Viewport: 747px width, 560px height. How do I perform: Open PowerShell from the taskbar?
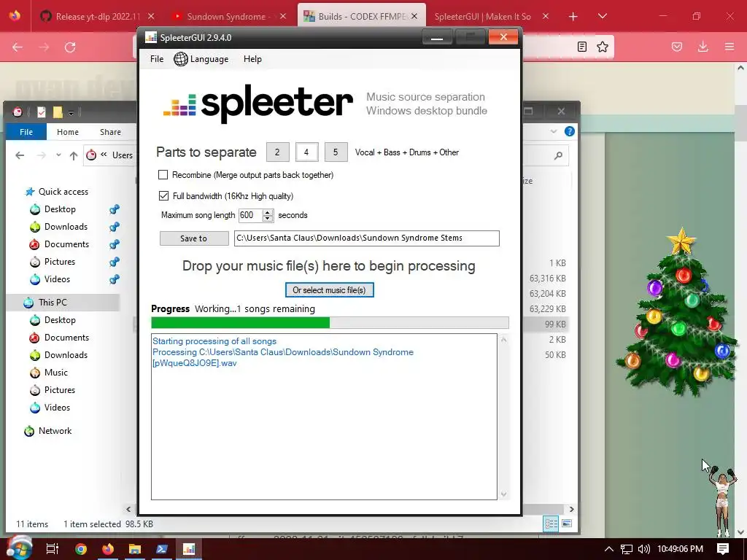[x=161, y=549]
